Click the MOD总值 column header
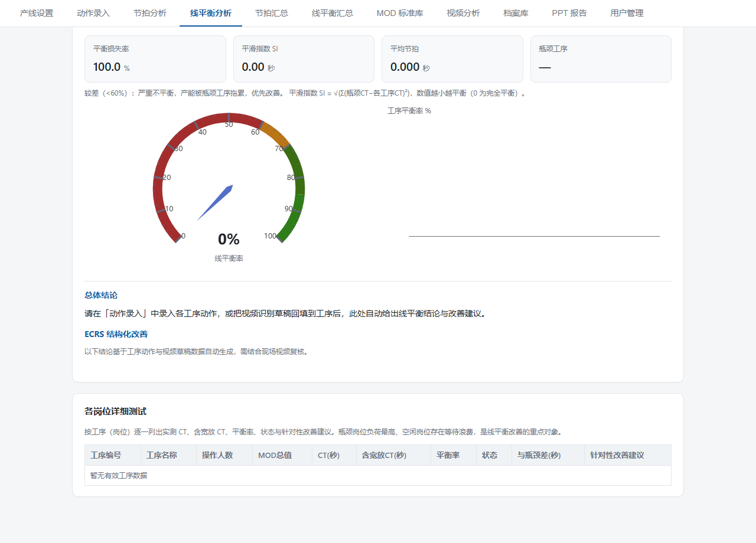Viewport: 756px width, 543px height. pyautogui.click(x=282, y=455)
